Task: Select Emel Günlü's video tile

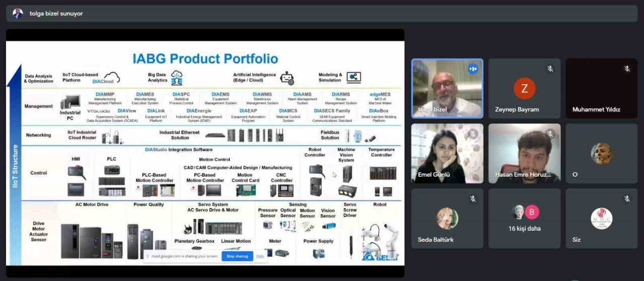Action: 447,153
